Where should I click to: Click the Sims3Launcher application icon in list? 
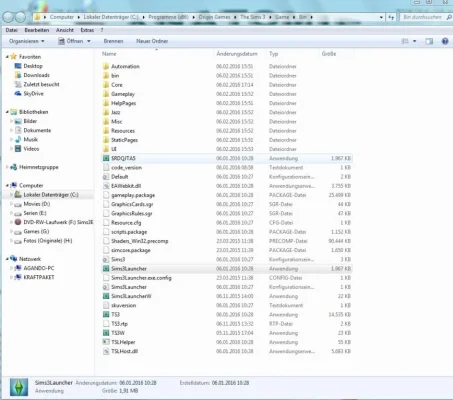[106, 269]
